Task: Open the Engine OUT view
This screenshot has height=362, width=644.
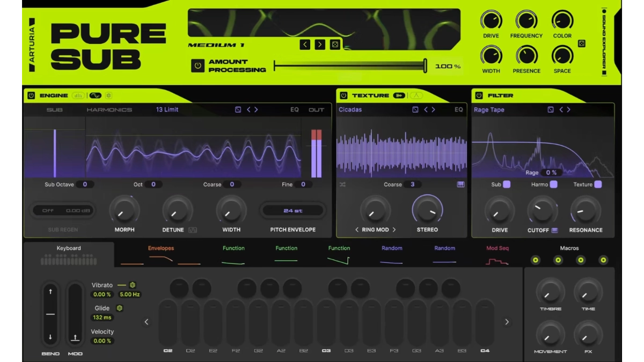Action: (x=316, y=109)
